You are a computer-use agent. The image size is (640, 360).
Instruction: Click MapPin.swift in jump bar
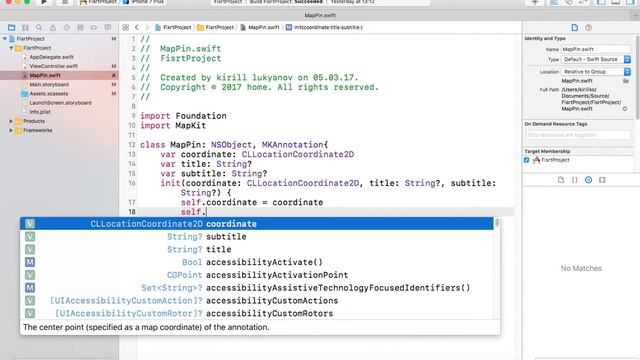coord(260,27)
